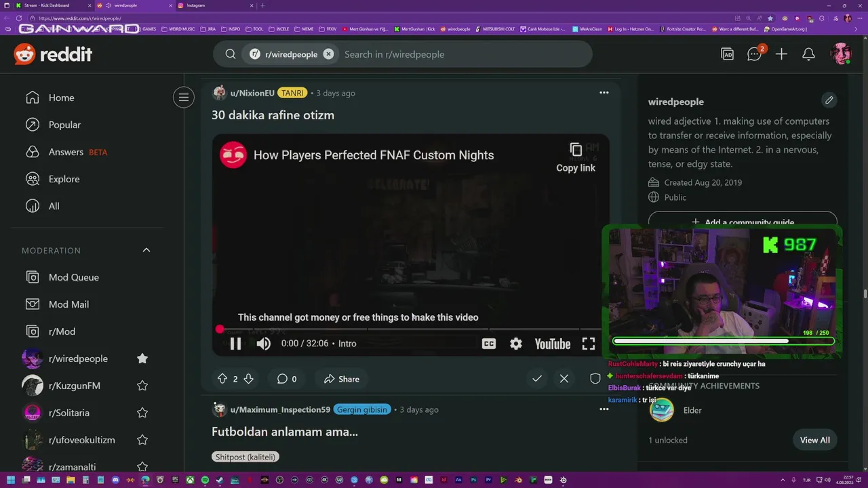
Task: Open the Reddit advertise AD icon
Action: tap(728, 54)
